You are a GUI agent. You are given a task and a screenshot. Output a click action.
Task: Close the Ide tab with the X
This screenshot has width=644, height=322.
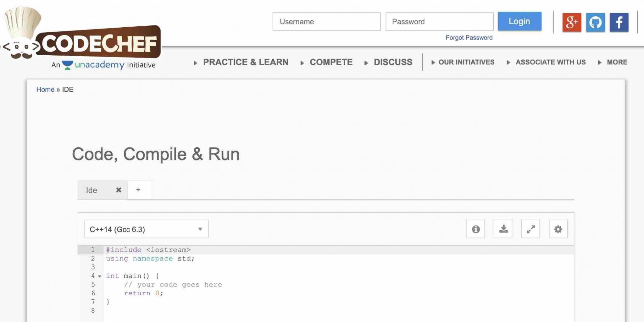[119, 190]
